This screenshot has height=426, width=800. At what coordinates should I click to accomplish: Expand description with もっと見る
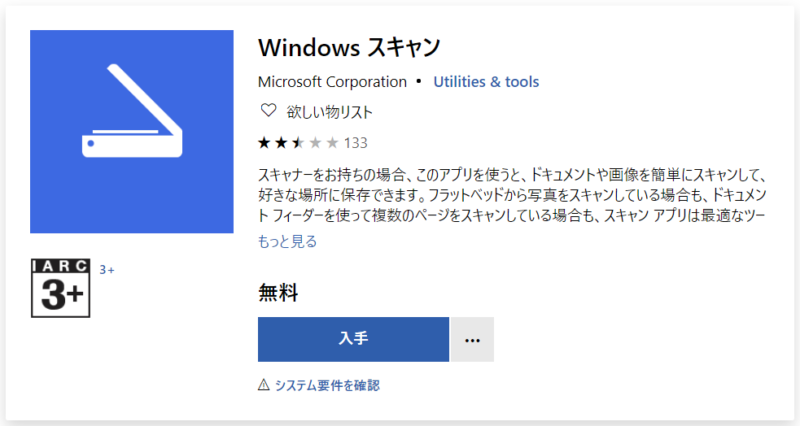[287, 240]
